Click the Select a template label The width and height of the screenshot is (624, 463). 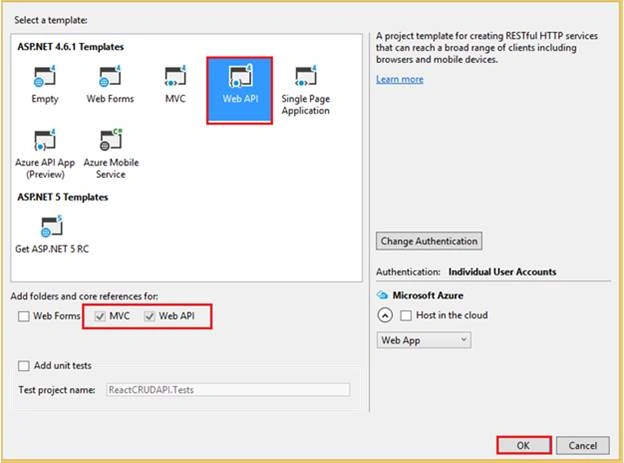point(51,20)
